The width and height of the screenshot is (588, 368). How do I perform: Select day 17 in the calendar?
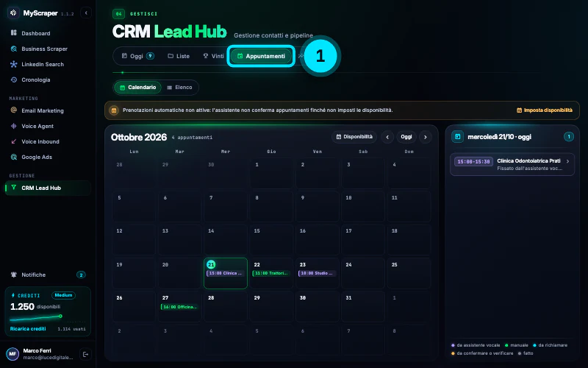363,240
